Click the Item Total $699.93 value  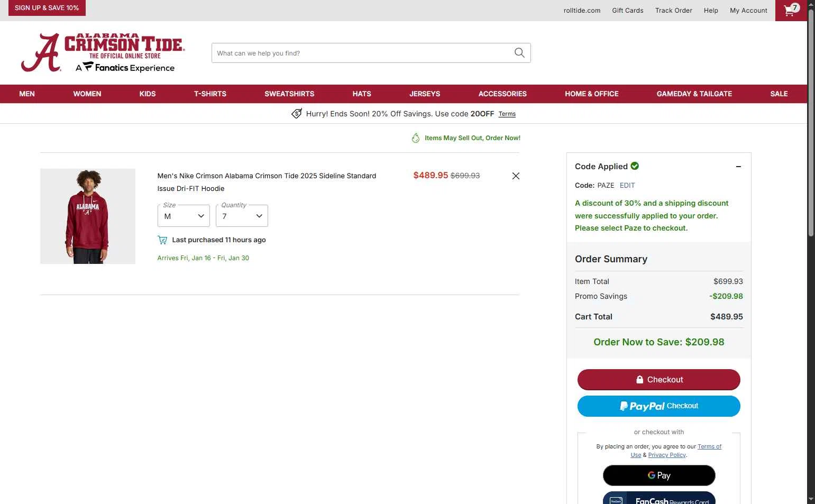pos(728,281)
